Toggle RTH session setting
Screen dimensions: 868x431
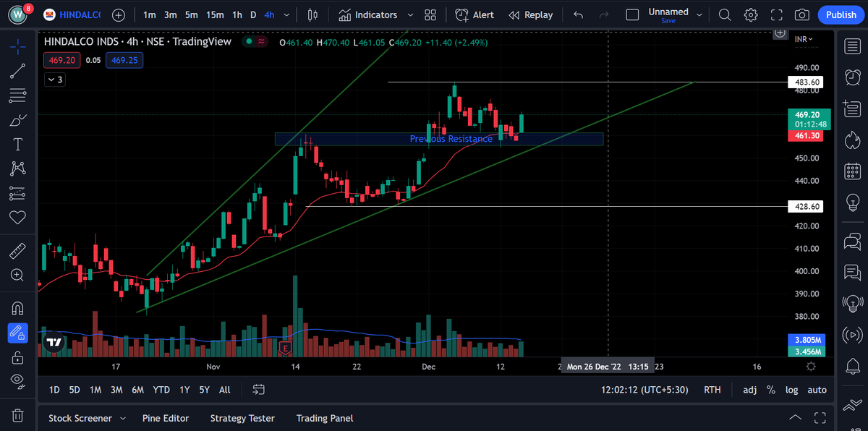[712, 390]
